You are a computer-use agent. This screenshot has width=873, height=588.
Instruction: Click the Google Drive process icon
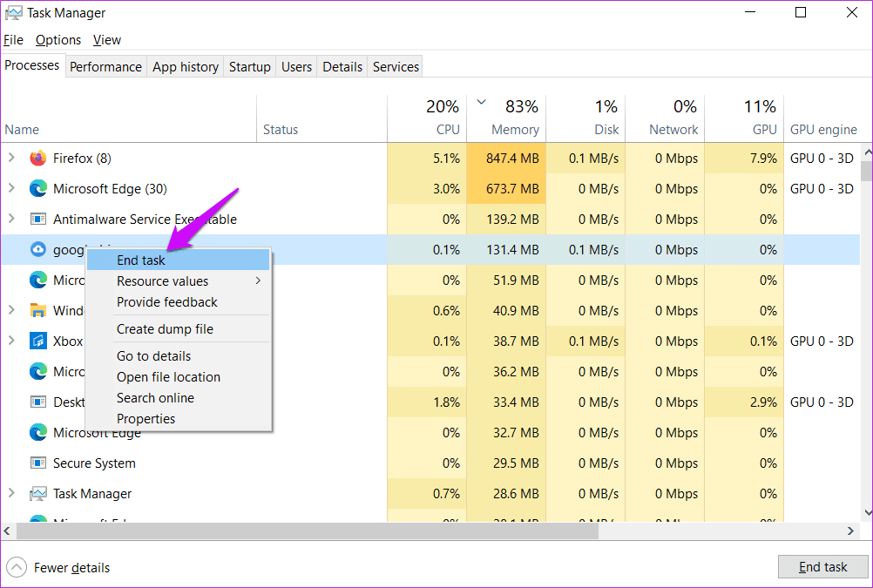[x=37, y=250]
